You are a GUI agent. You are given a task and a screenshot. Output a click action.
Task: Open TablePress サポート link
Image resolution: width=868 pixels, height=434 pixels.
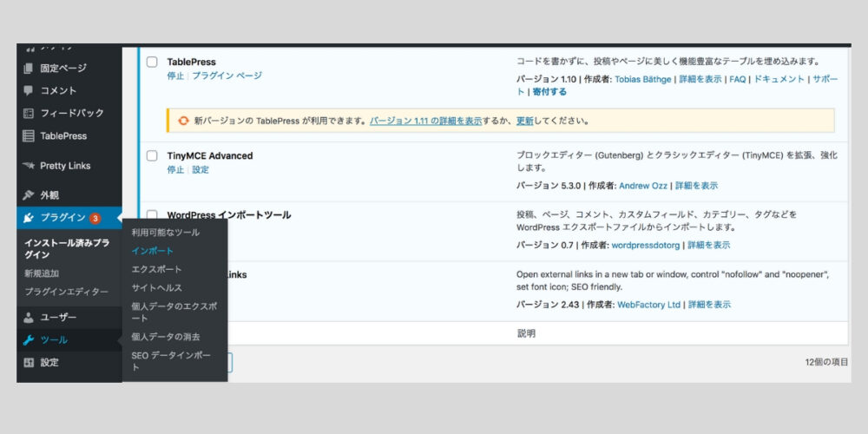coord(825,79)
